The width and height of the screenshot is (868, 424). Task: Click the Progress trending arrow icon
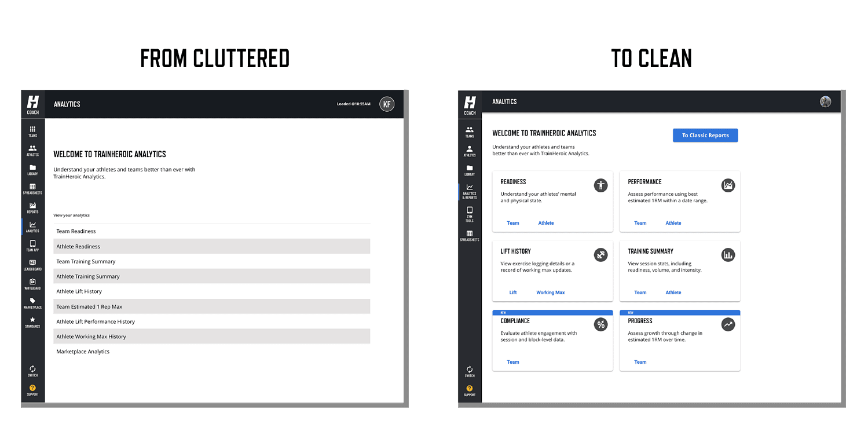point(728,324)
